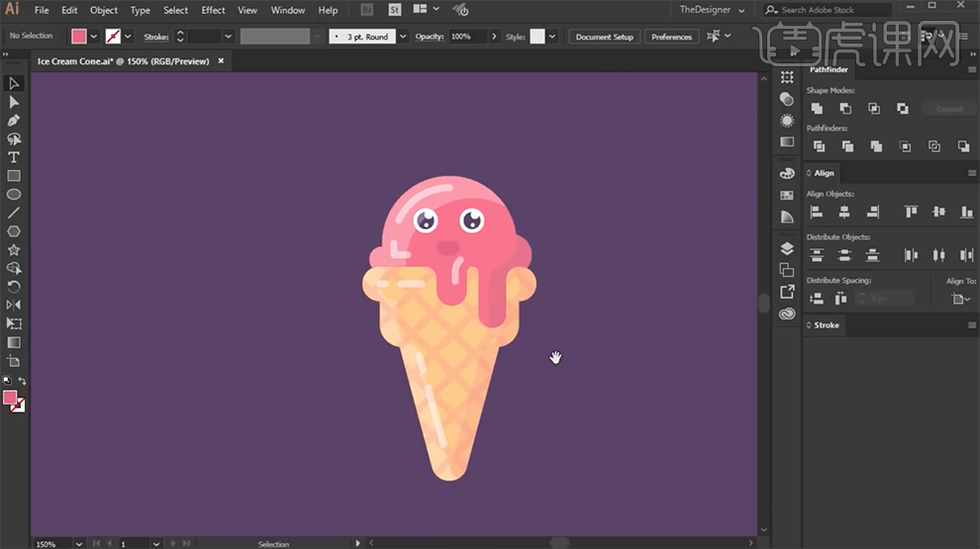The image size is (980, 549).
Task: Choose the Star tool in toolbar
Action: coord(14,249)
